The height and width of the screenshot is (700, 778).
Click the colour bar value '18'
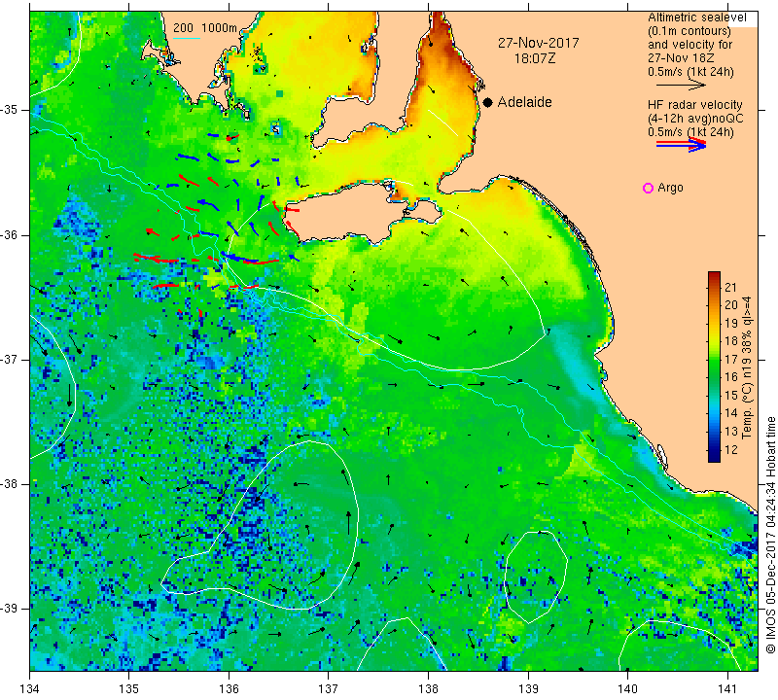[x=731, y=341]
